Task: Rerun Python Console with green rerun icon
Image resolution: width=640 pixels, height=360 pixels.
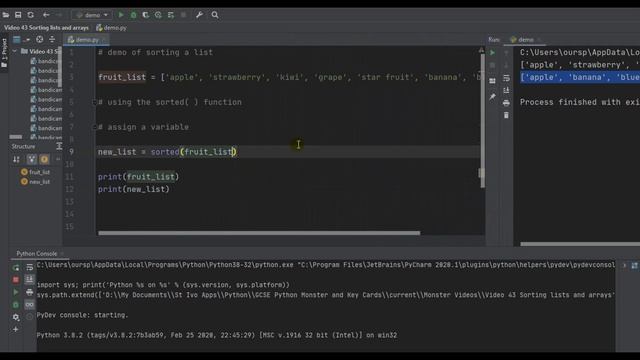Action: tap(16, 268)
